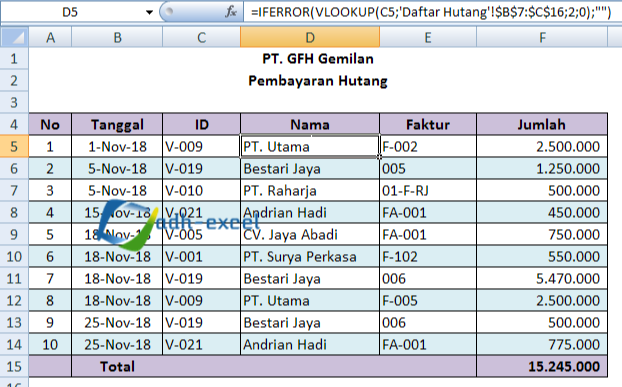The width and height of the screenshot is (622, 387).
Task: Select column D header
Action: pyautogui.click(x=310, y=38)
